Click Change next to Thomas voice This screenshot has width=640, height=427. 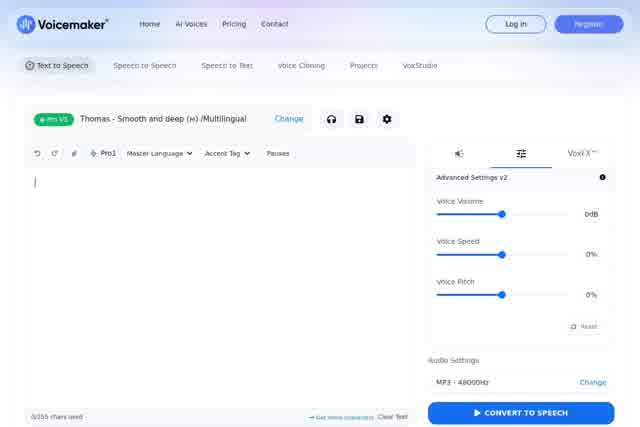click(289, 119)
